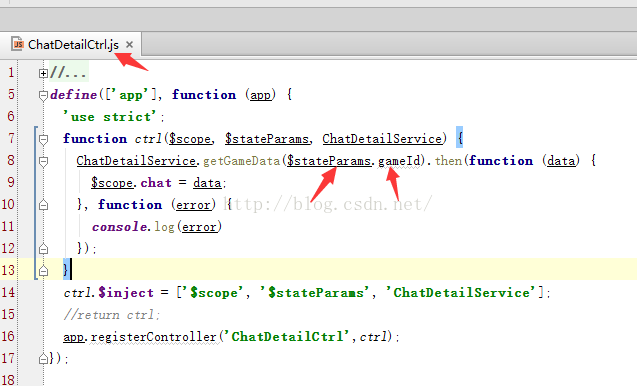Click getGameData method call on line 8

pyautogui.click(x=241, y=161)
